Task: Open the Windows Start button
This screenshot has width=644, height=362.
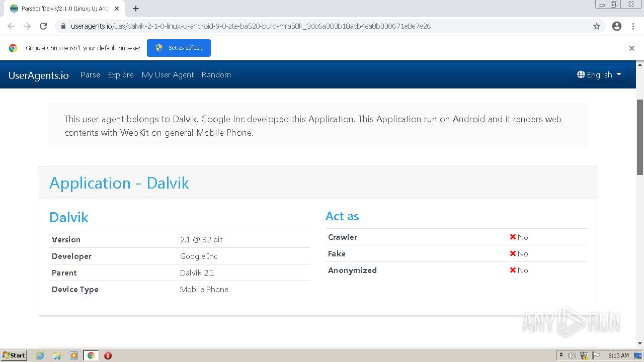Action: tap(14, 355)
